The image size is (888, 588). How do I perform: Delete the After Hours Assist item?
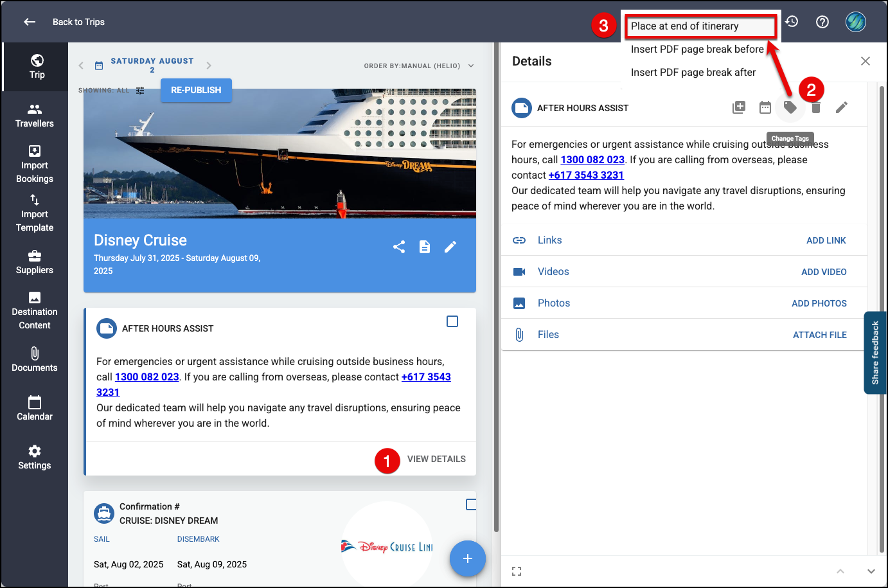[816, 107]
